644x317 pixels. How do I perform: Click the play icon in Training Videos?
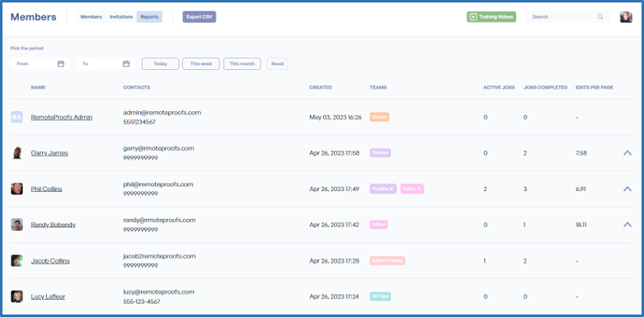point(473,16)
